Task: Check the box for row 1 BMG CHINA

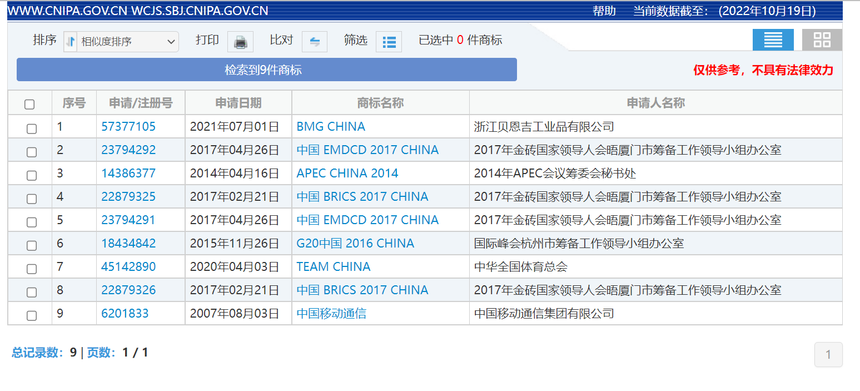Action: point(31,128)
